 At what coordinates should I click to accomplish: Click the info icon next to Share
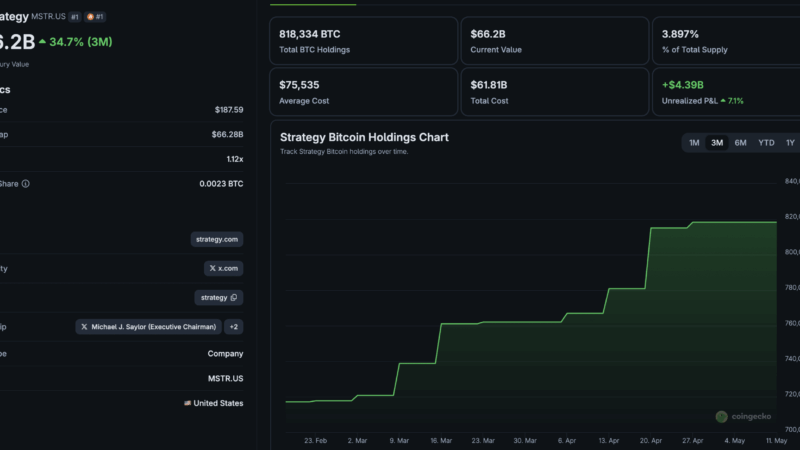(x=26, y=184)
